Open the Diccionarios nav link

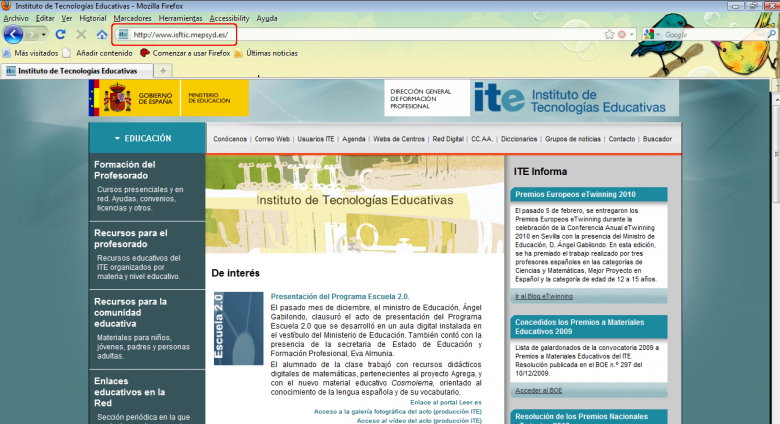519,139
